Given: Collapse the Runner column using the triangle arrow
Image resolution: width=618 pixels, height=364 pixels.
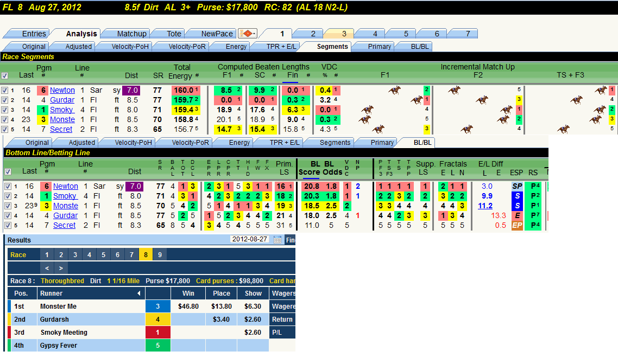Looking at the screenshot, I should tap(138, 293).
